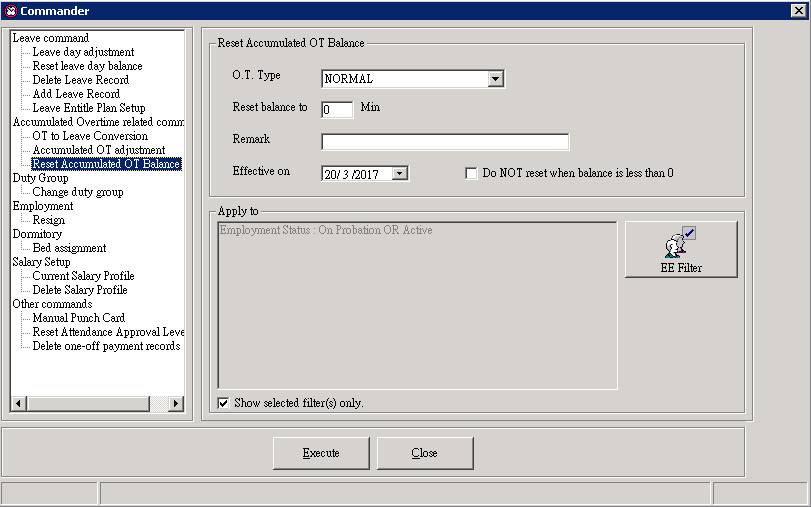Uncheck Show selected filter(s) only
The height and width of the screenshot is (507, 811).
point(223,403)
